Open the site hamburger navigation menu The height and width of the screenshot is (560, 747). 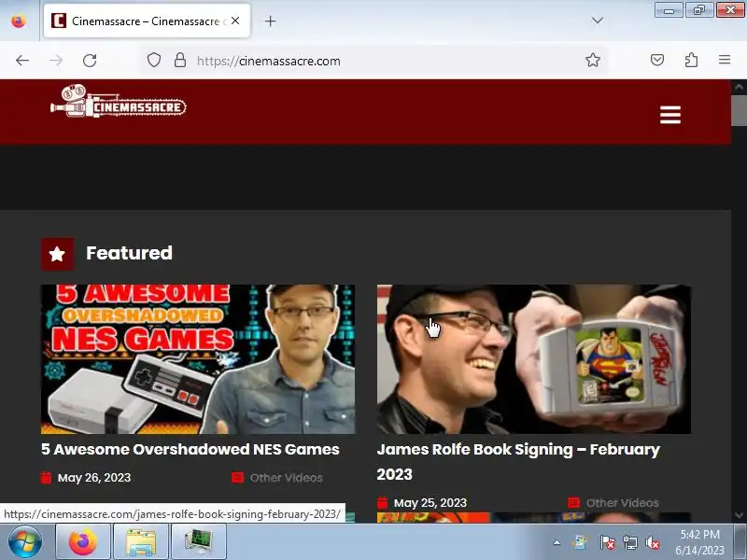pos(669,115)
